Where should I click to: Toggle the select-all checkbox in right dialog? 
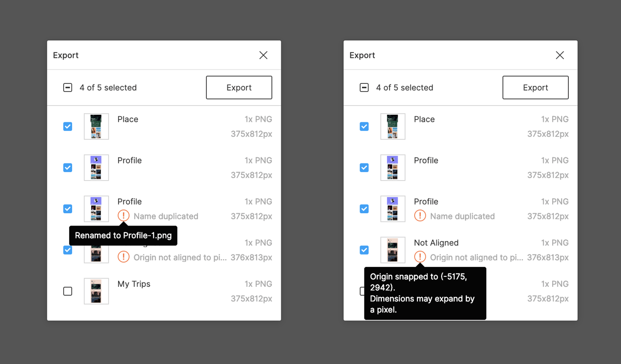[x=364, y=88]
